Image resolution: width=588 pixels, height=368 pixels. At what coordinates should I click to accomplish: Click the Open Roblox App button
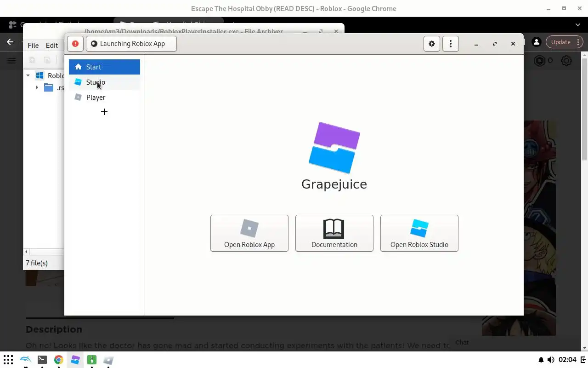(249, 233)
